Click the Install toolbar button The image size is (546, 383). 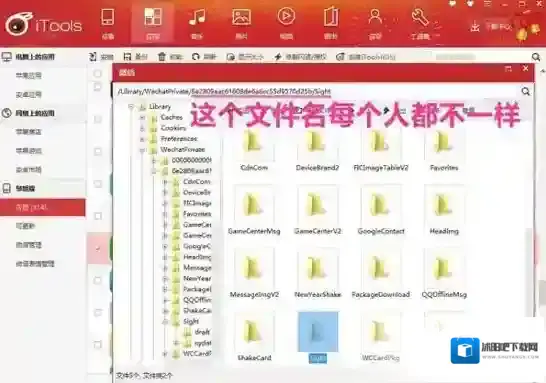click(x=102, y=57)
